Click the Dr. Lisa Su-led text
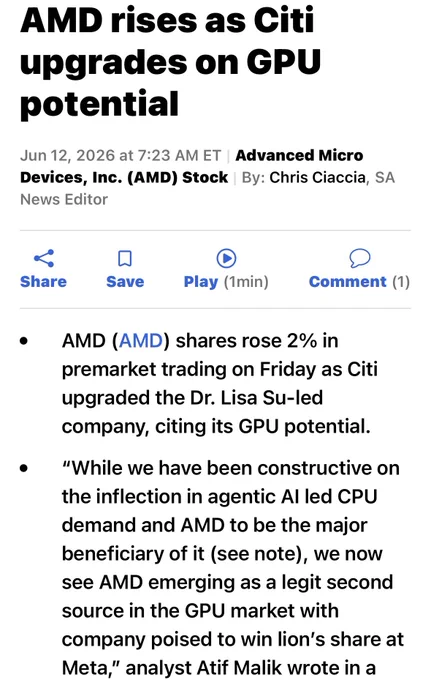The width and height of the screenshot is (431, 680). point(256,398)
